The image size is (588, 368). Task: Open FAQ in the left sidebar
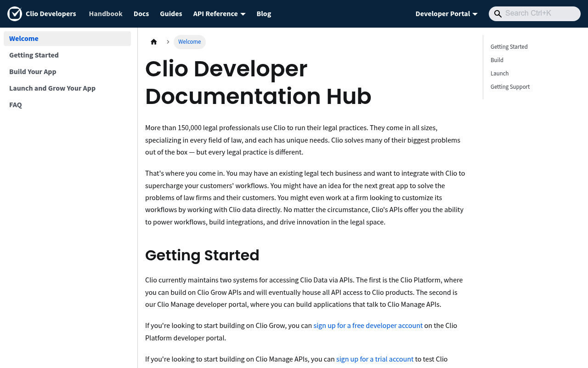[x=67, y=105]
